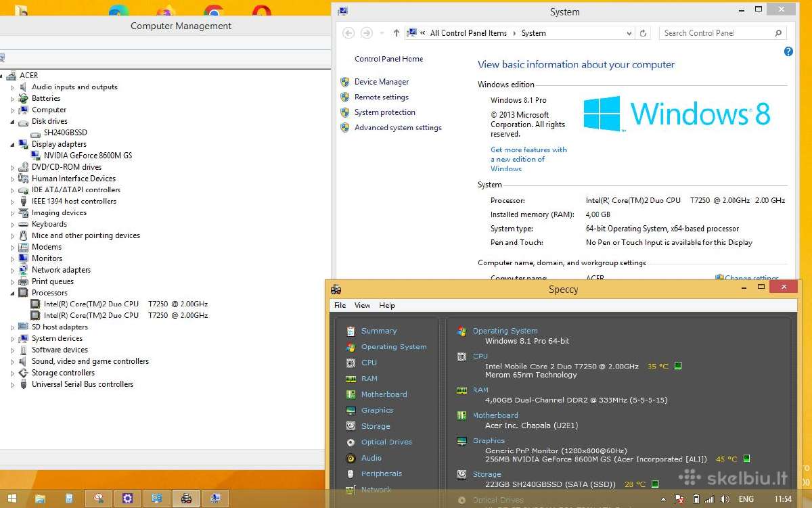Click the search magnifier in Control Panel
The height and width of the screenshot is (508, 812).
[778, 32]
